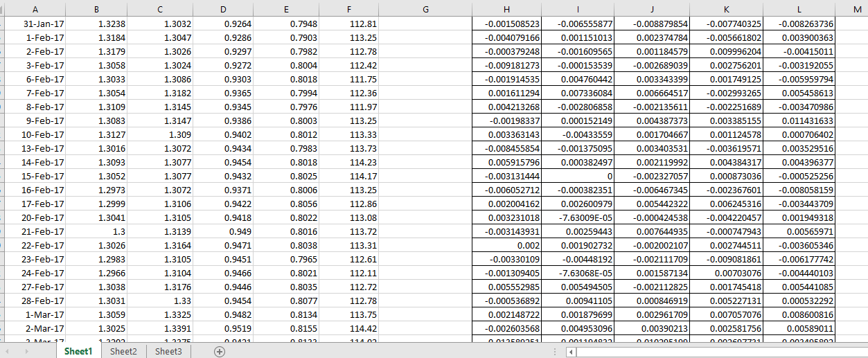Click cell value -0.008879854
868x358 pixels.
tap(653, 24)
